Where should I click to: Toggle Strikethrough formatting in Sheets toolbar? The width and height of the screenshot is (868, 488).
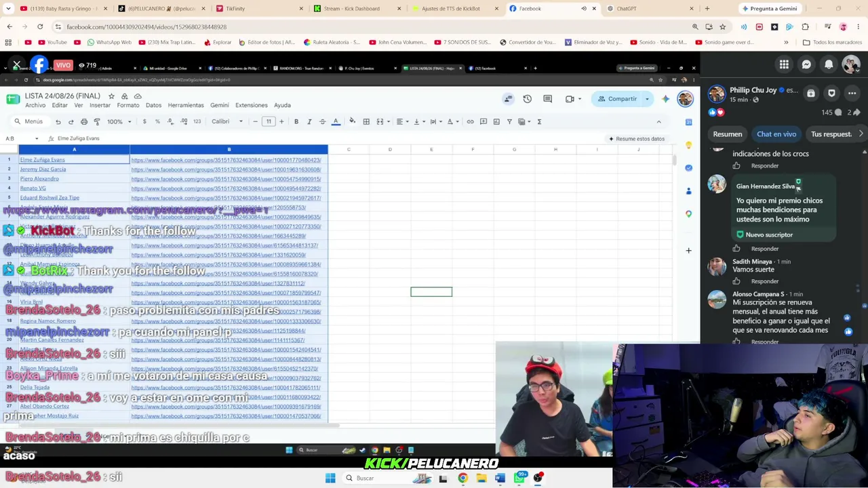[322, 122]
